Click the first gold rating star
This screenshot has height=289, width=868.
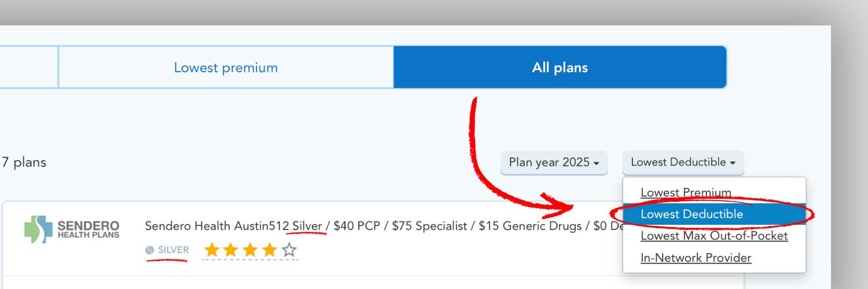(x=212, y=250)
